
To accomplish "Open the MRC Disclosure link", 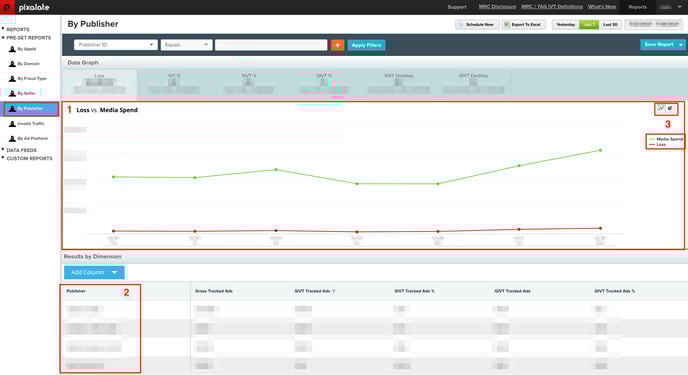I will point(497,7).
